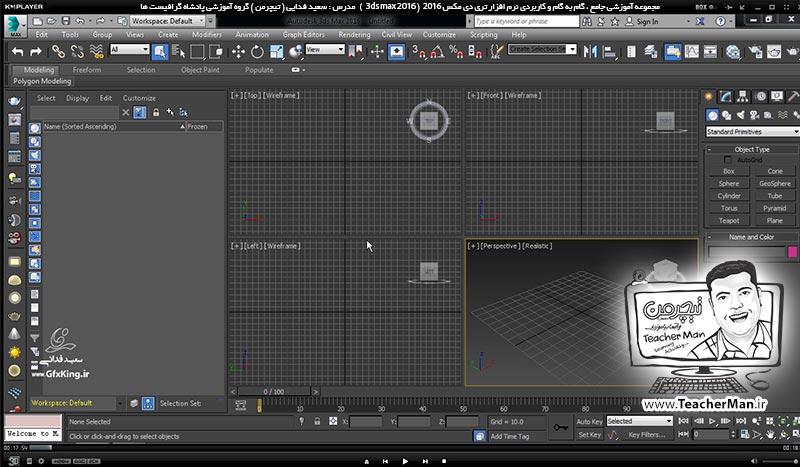The height and width of the screenshot is (467, 800).
Task: Click the Save File icon in quick access toolbar
Action: (66, 21)
